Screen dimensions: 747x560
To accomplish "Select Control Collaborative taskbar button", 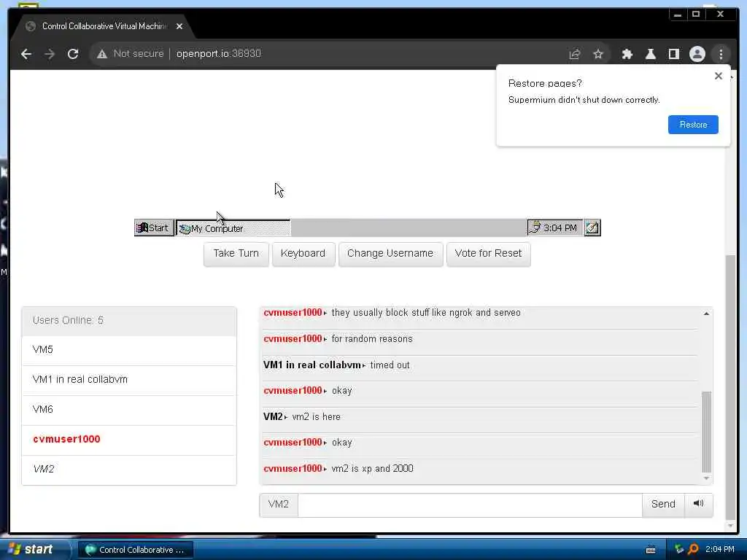I will point(135,550).
